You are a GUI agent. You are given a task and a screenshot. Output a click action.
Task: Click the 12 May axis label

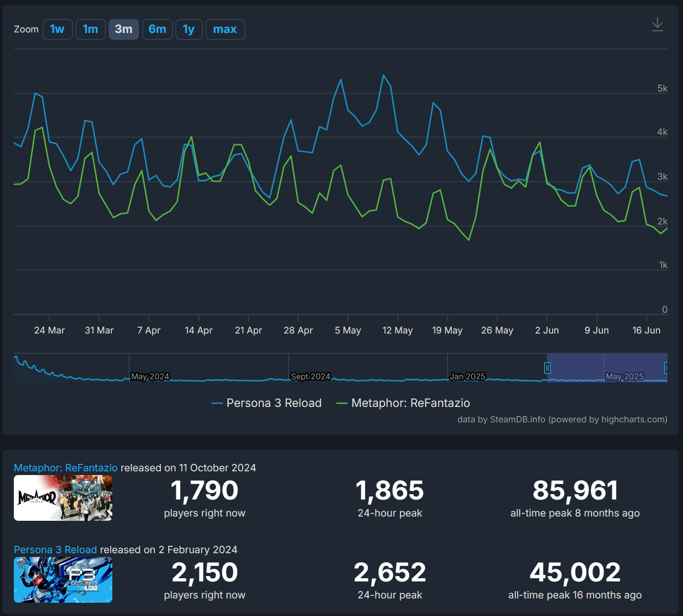click(398, 330)
